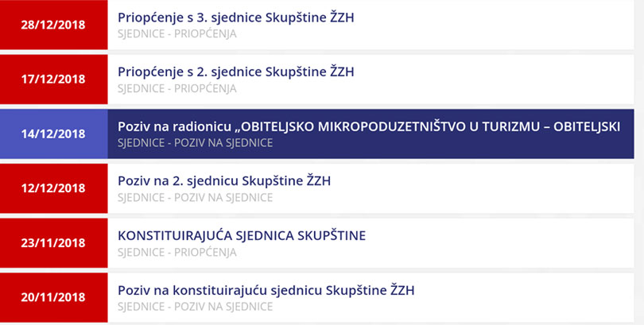This screenshot has width=644, height=325.
Task: Select category label under 3. sjednice entry
Action: coord(177,33)
